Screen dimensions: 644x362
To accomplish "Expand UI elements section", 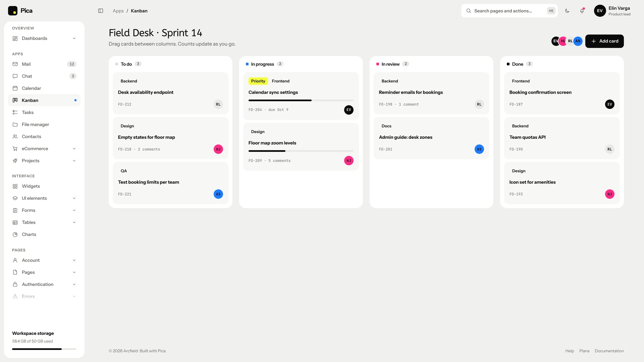I will click(44, 198).
